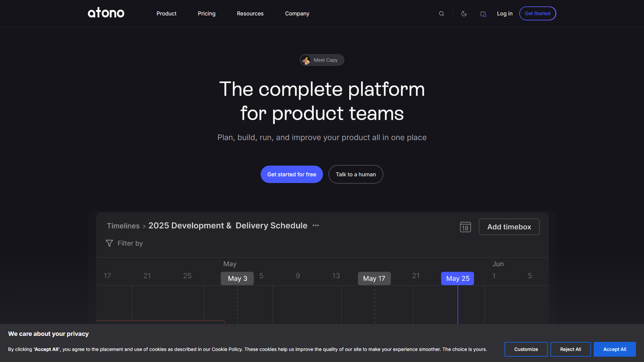Click the atono logo
Screen dimensions: 644x362
(x=106, y=13)
